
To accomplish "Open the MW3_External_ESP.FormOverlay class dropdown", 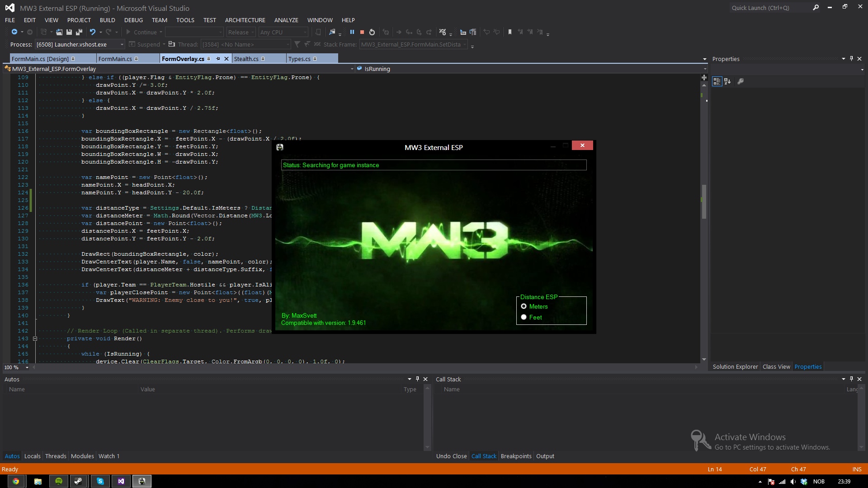I will (x=179, y=69).
